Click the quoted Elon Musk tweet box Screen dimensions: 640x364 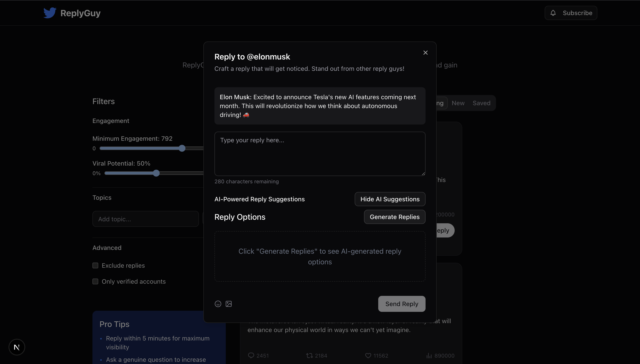(x=320, y=106)
